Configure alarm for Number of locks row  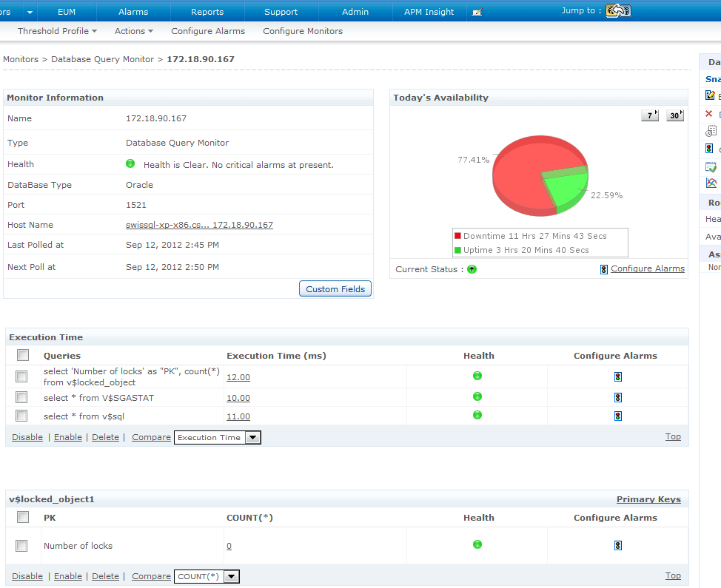[x=618, y=546]
